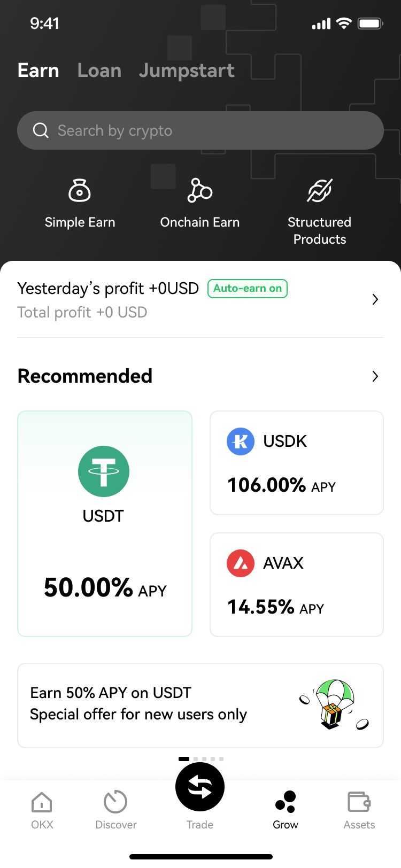Open Structured Products icon
This screenshot has width=401, height=868.
[x=319, y=190]
